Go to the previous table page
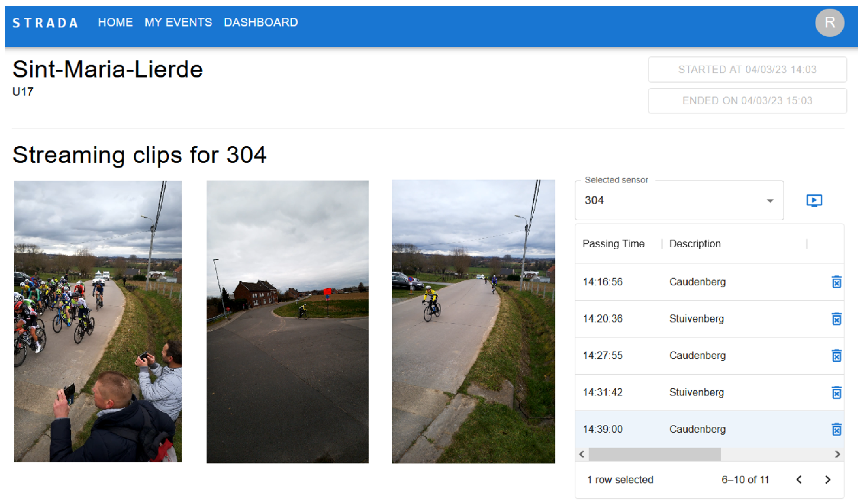Screen dimensions: 863x504 [x=799, y=480]
